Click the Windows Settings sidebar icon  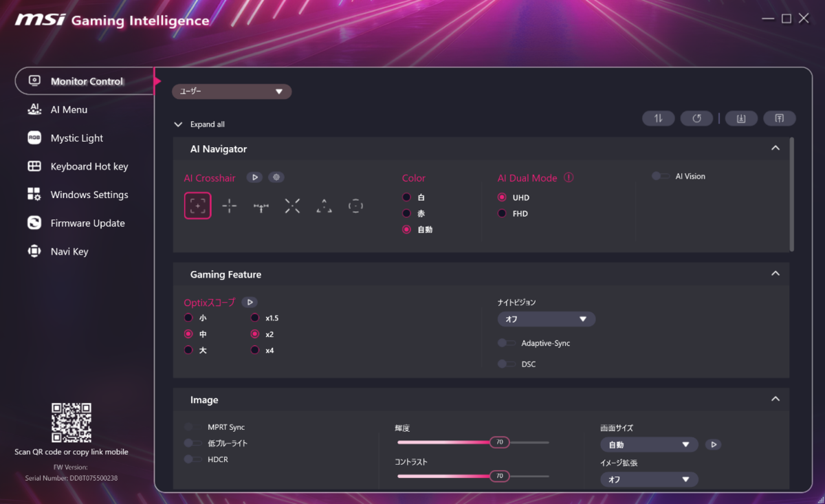pyautogui.click(x=34, y=195)
